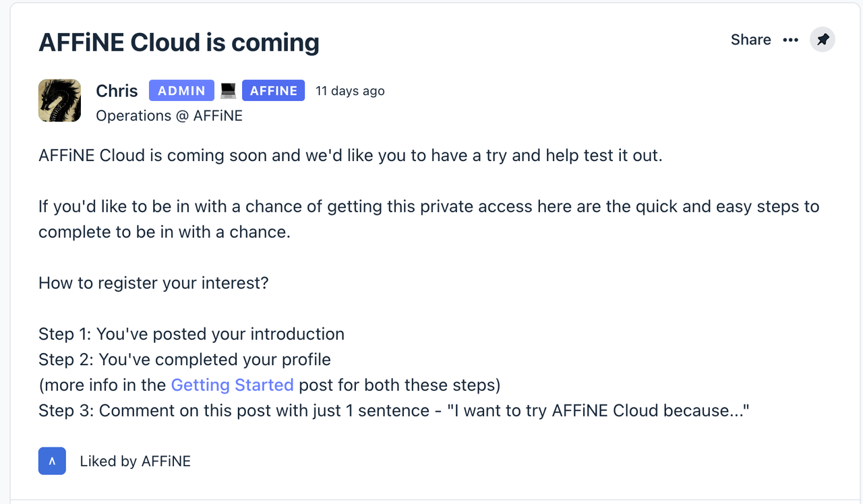Click the Operations @ AFFiNE tagline
863x504 pixels.
169,115
